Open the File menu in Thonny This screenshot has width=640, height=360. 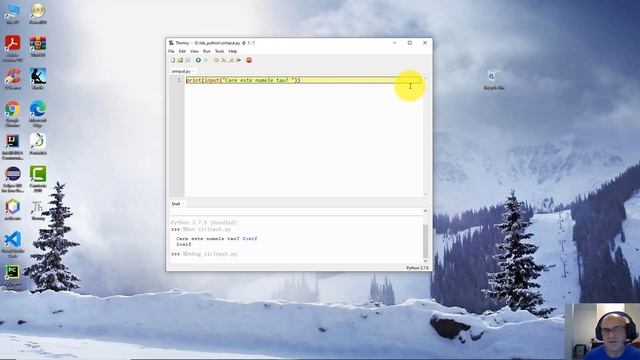click(171, 51)
